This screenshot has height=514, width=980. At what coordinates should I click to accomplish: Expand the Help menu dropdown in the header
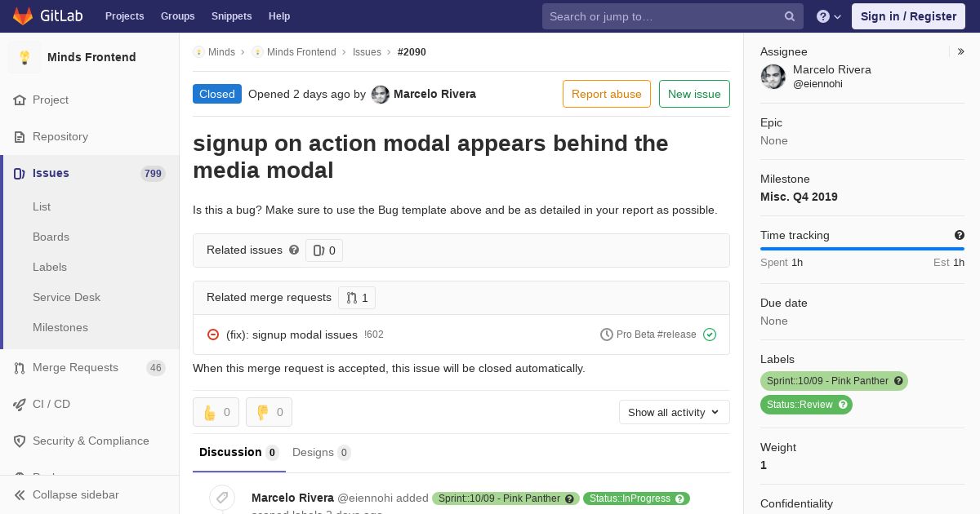pyautogui.click(x=829, y=16)
